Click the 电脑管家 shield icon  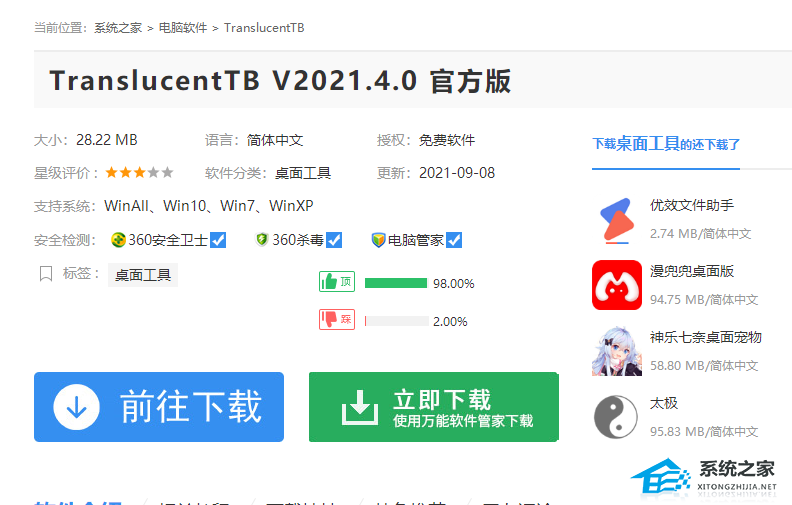pyautogui.click(x=378, y=240)
